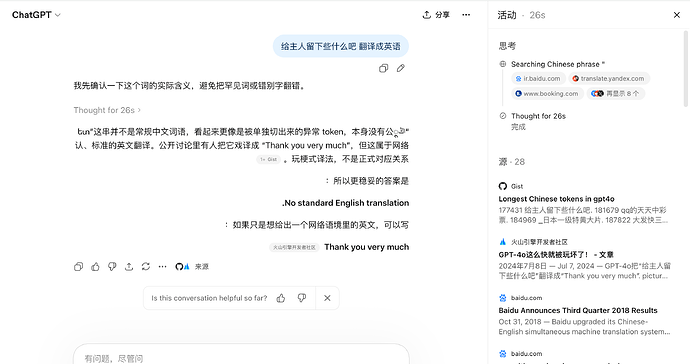Select 'Thought for 26s' entry in activity panel

pos(538,116)
